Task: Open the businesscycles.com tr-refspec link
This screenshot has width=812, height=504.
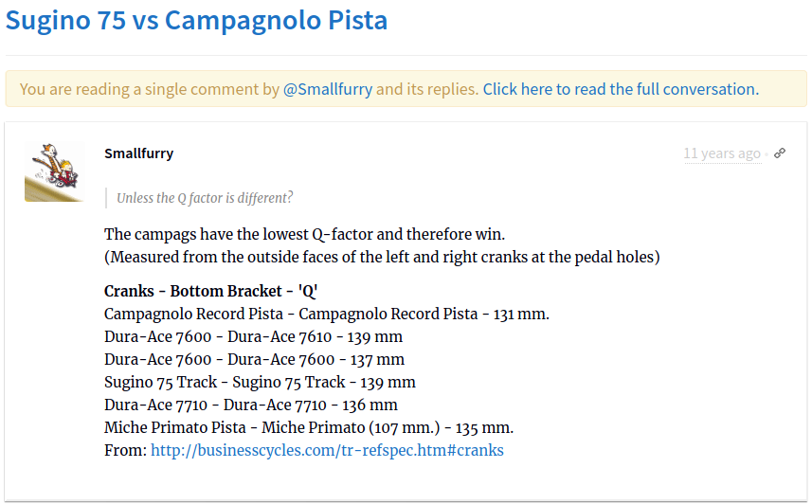Action: (x=327, y=450)
